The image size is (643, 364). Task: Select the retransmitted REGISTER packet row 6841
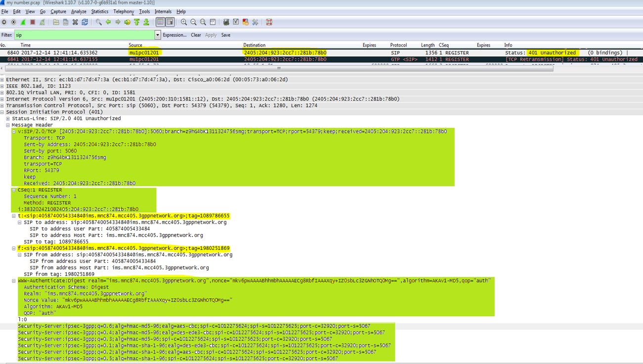pyautogui.click(x=198, y=58)
